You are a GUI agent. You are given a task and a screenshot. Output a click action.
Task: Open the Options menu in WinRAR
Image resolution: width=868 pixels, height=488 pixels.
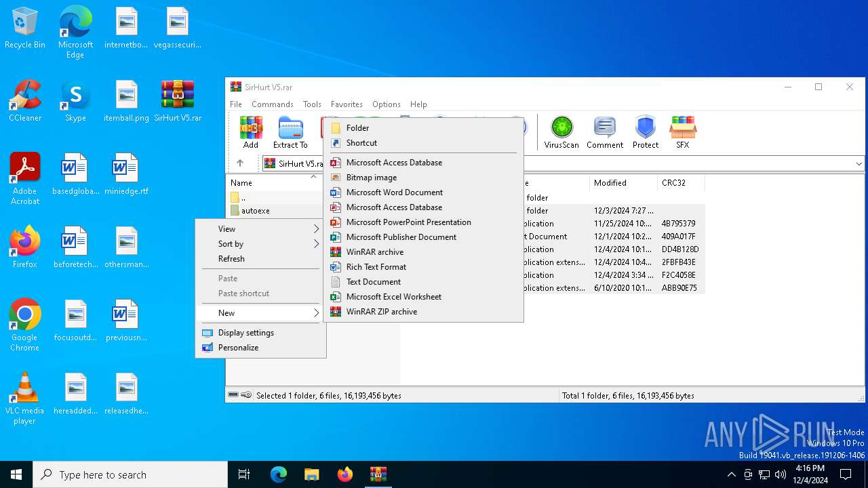coord(387,104)
